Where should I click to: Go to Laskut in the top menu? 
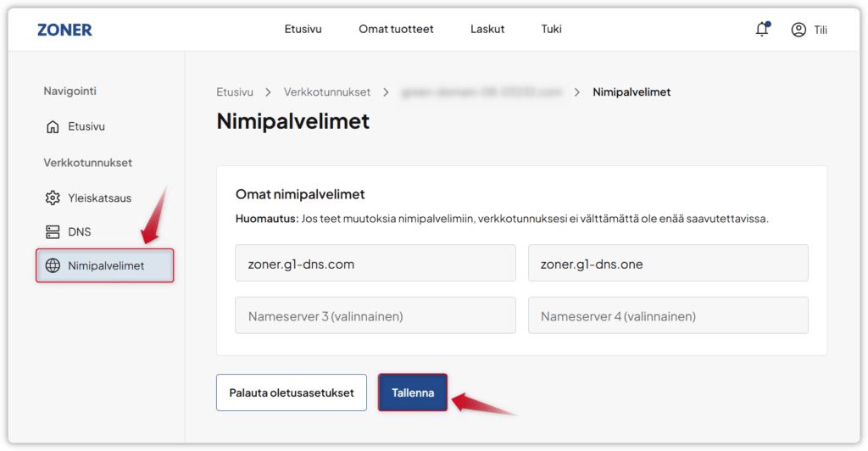click(x=487, y=29)
